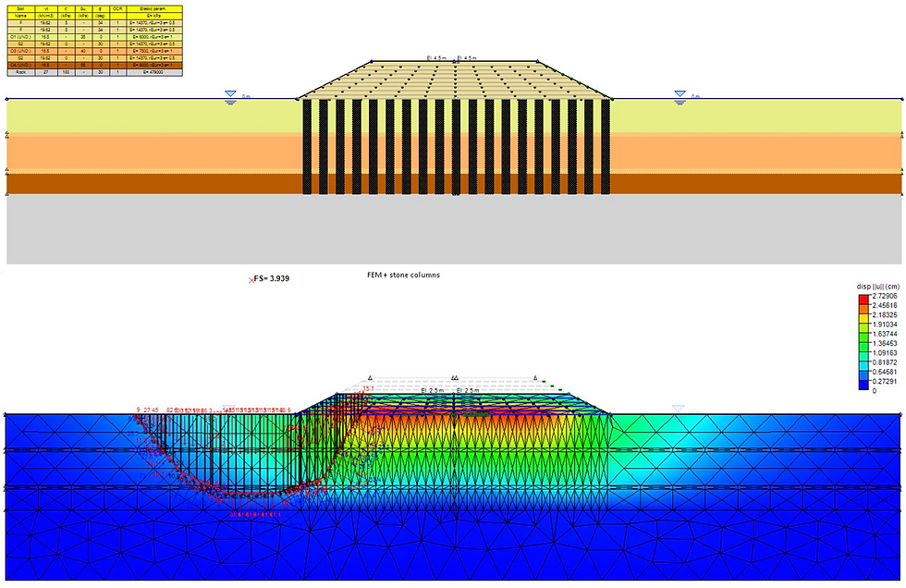Select the dark brown soil layer left of the columns
Viewport: 906px width, 588px height.
coord(153,184)
